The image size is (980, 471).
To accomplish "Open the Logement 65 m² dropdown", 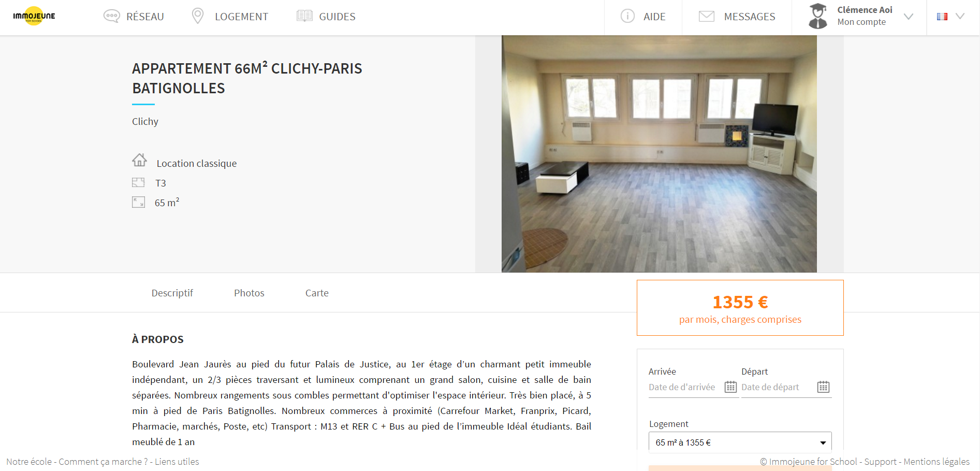I will click(740, 443).
